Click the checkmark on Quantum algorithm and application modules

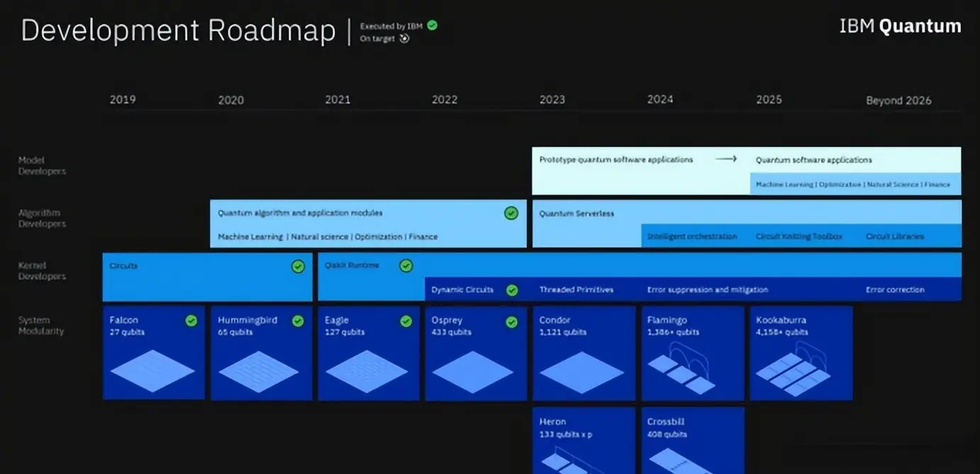point(511,213)
